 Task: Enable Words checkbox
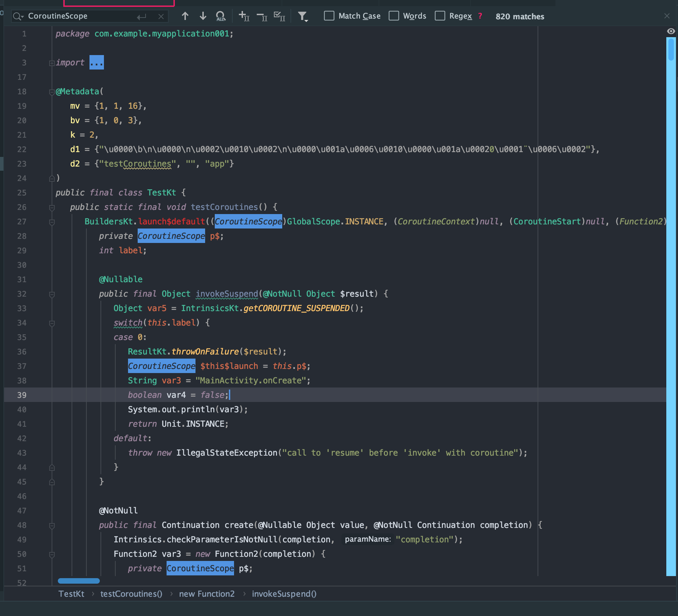click(394, 16)
